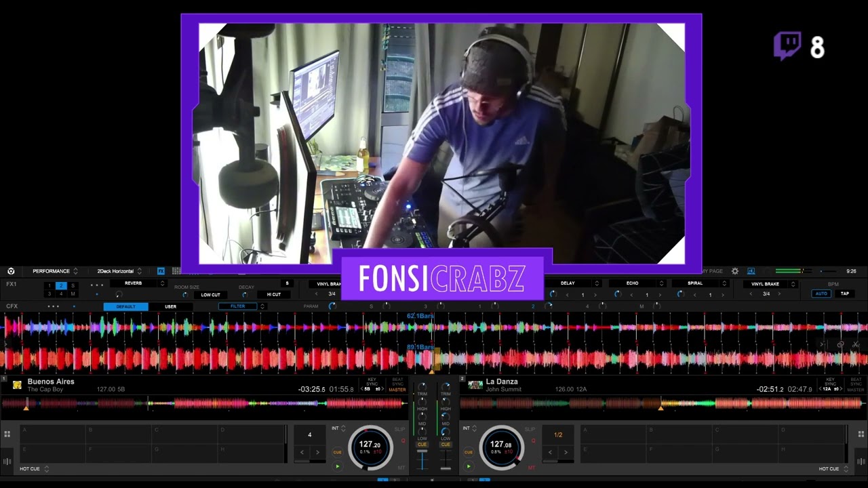868x488 pixels.
Task: Open the REVERB effect dropdown
Action: click(x=138, y=283)
